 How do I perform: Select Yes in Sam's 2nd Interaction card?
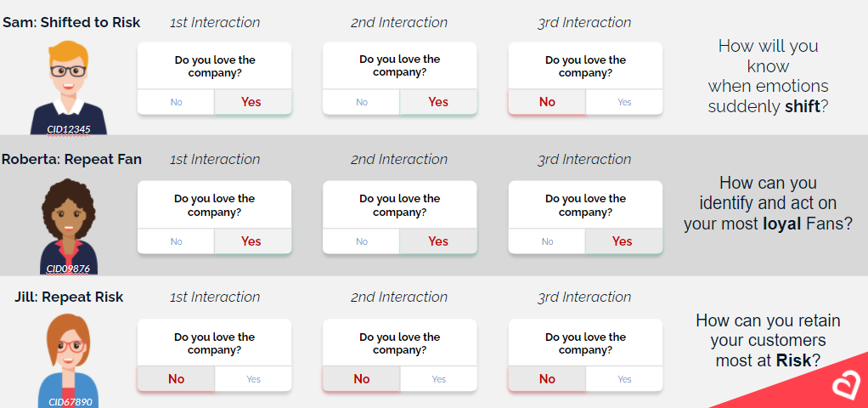click(438, 102)
